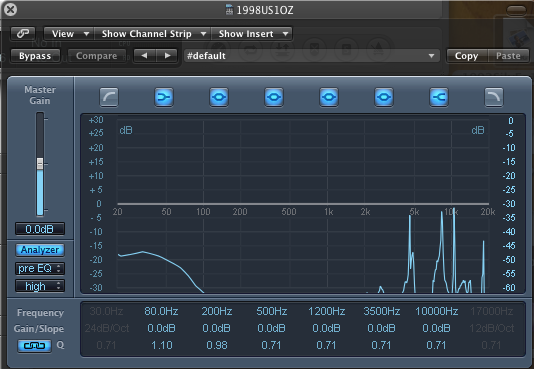Bypass the EQ plugin
The width and height of the screenshot is (534, 369).
coord(35,56)
